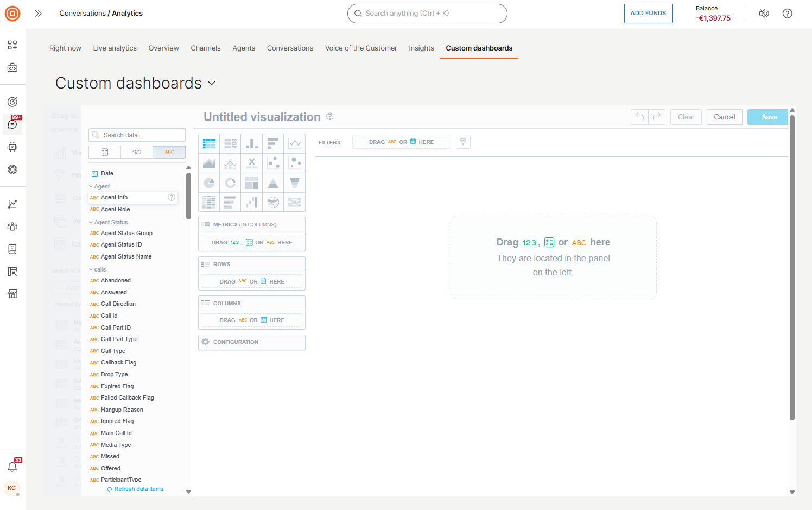Switch data panel to ABC text attributes

(x=169, y=152)
